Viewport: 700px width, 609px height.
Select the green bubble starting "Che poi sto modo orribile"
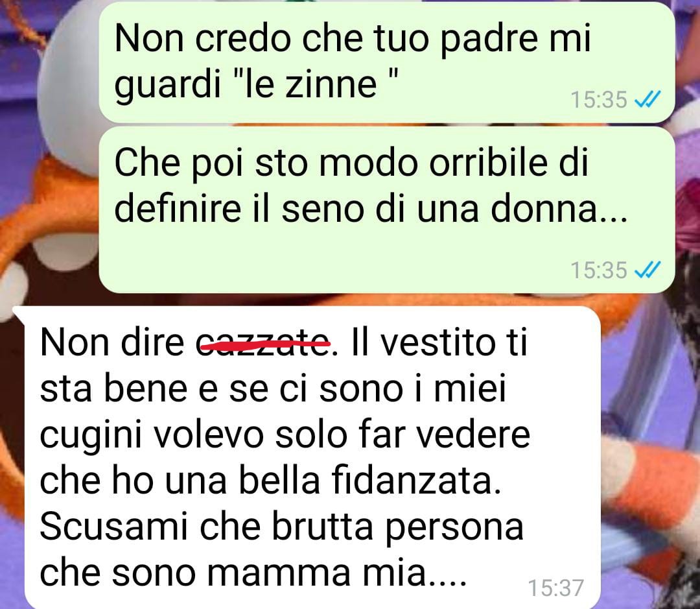386,209
